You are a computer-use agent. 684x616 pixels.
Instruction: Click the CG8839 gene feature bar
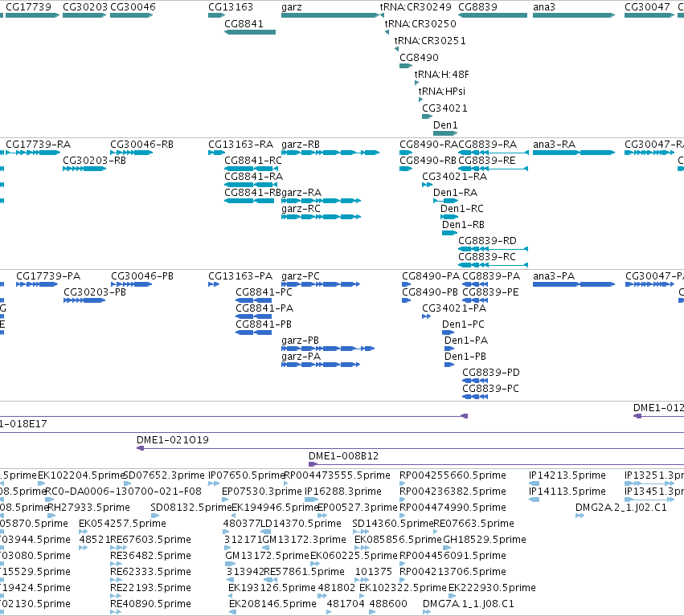[493, 15]
